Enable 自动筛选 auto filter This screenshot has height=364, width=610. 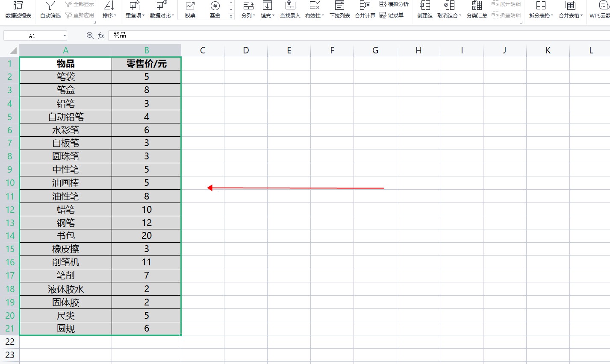click(x=50, y=10)
